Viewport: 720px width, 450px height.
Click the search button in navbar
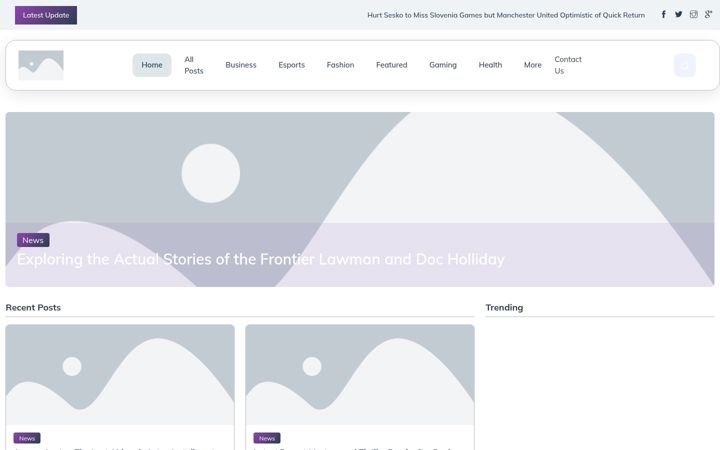coord(685,66)
